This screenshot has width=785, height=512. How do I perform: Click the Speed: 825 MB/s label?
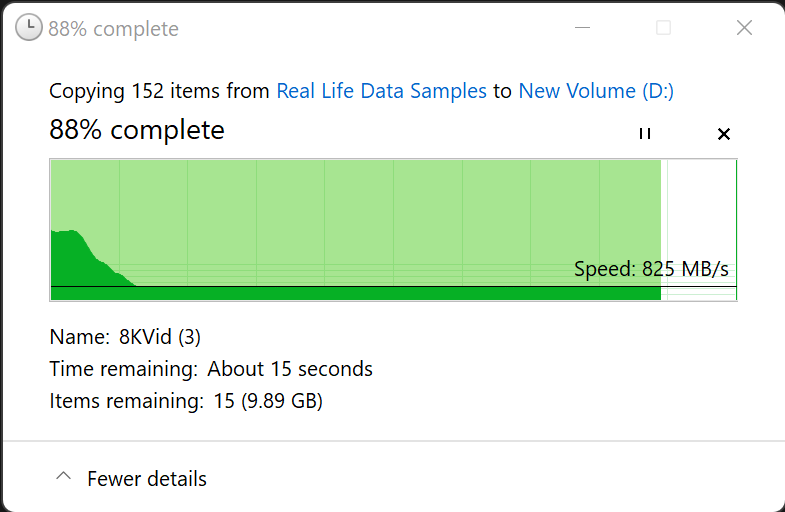coord(651,269)
